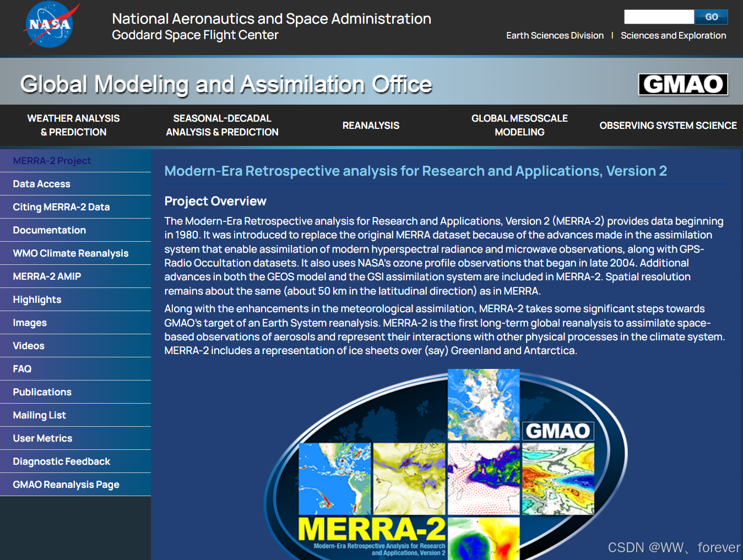Click GMAO label inside MERRA-2 image
Image resolution: width=743 pixels, height=560 pixels.
pyautogui.click(x=558, y=431)
